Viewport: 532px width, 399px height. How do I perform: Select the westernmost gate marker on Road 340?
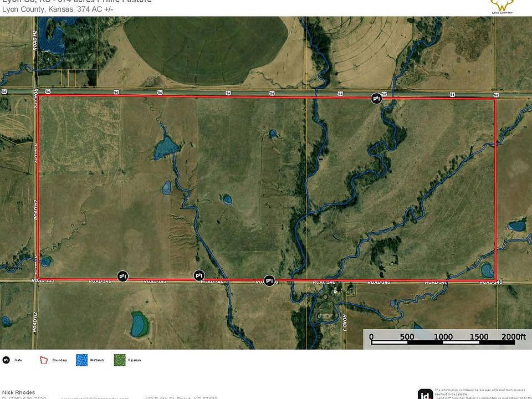[x=122, y=275]
